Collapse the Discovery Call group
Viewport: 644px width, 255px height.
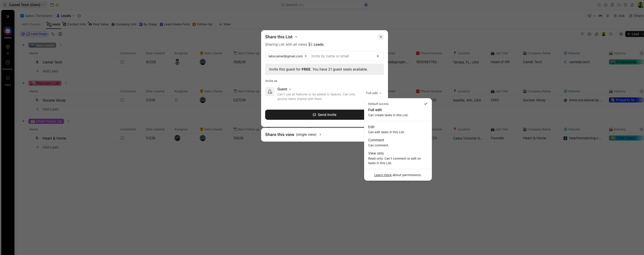click(23, 83)
